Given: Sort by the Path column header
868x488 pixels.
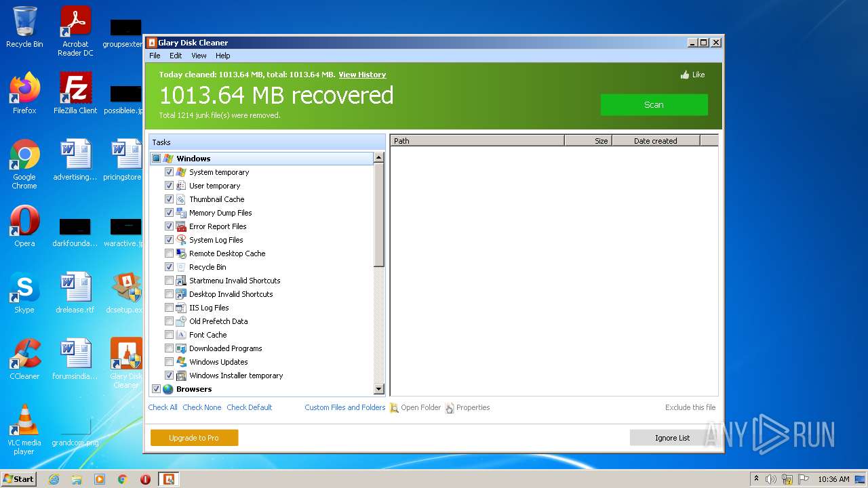Looking at the screenshot, I should coord(477,141).
